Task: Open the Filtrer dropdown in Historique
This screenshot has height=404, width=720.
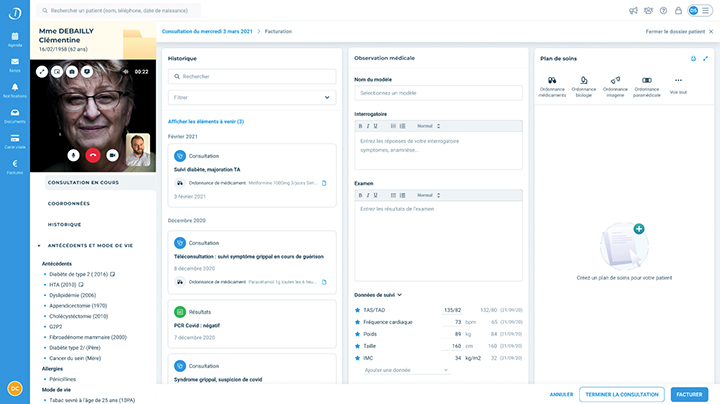Action: click(x=252, y=98)
